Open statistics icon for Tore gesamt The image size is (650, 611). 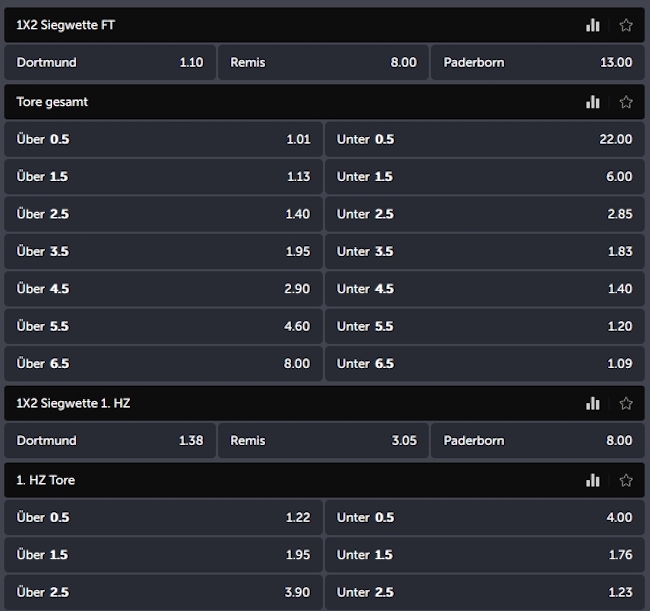click(593, 102)
